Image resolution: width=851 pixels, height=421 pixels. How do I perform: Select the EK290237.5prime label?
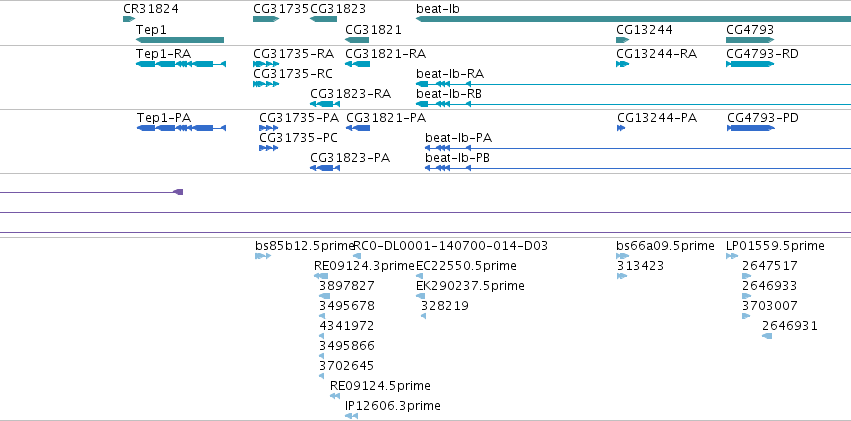470,286
